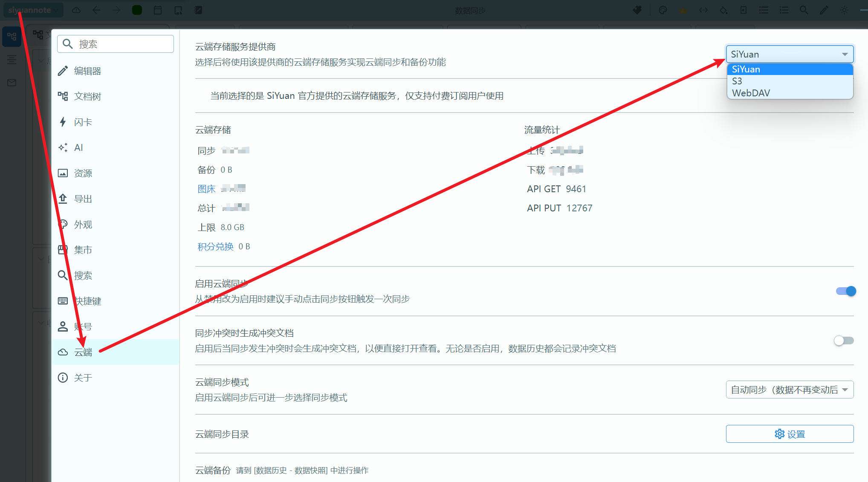Open the 快捷键 settings section
This screenshot has height=482, width=868.
tap(87, 301)
